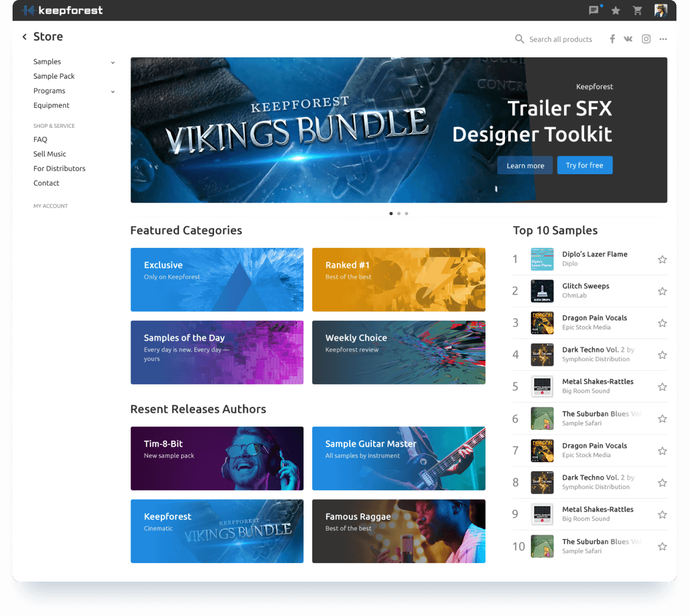Viewport: 689px width, 616px height.
Task: Expand the Samples menu chevron
Action: (x=113, y=62)
